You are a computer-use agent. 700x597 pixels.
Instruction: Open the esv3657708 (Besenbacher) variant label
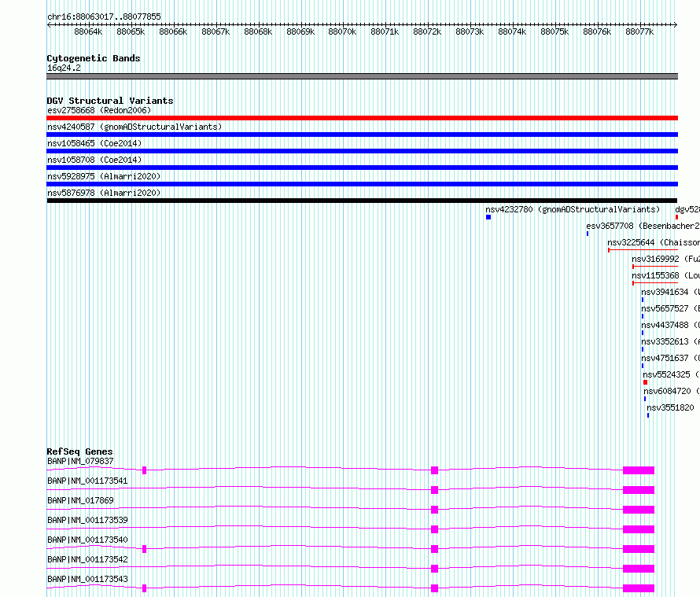tap(643, 226)
